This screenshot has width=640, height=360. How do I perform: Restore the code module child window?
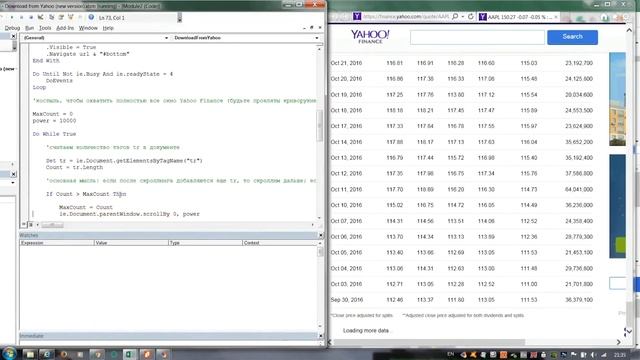[311, 28]
